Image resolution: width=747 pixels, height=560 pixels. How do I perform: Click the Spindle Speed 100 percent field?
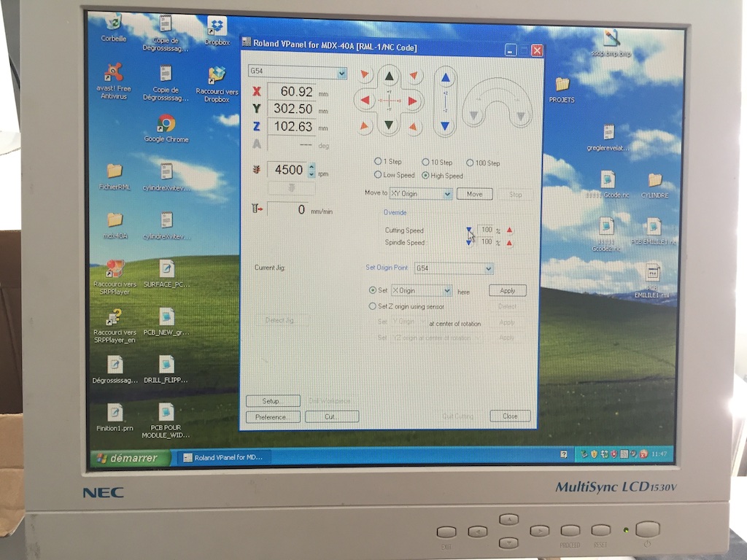tap(485, 242)
